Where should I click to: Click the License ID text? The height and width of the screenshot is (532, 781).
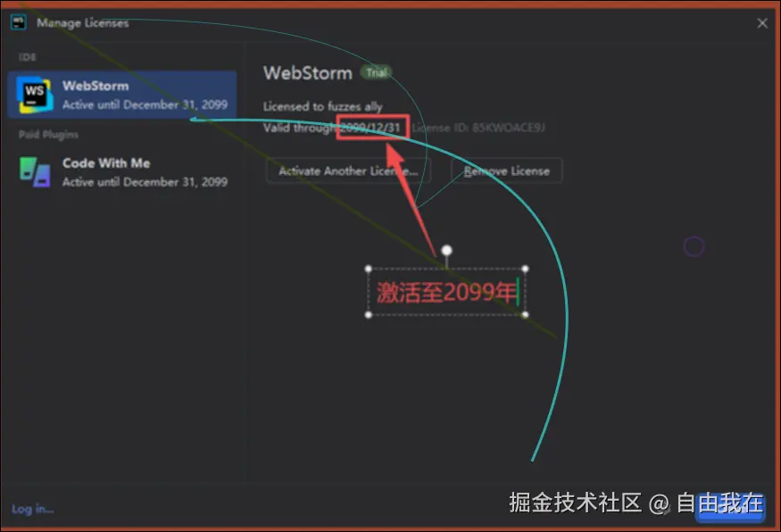[x=478, y=128]
